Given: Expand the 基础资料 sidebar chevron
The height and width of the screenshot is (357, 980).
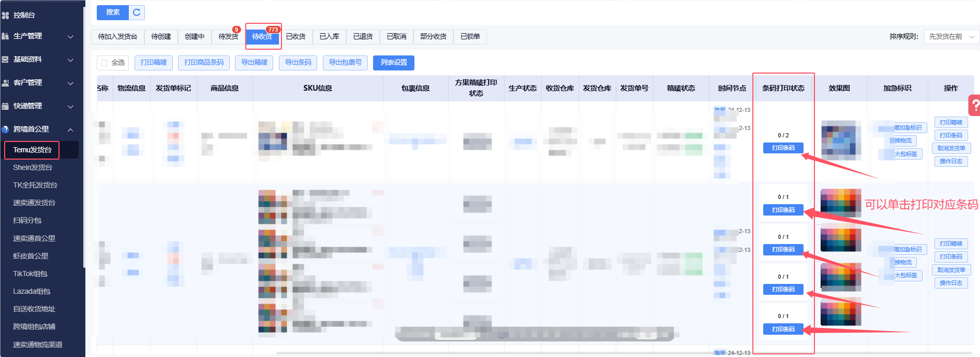Looking at the screenshot, I should click(70, 60).
